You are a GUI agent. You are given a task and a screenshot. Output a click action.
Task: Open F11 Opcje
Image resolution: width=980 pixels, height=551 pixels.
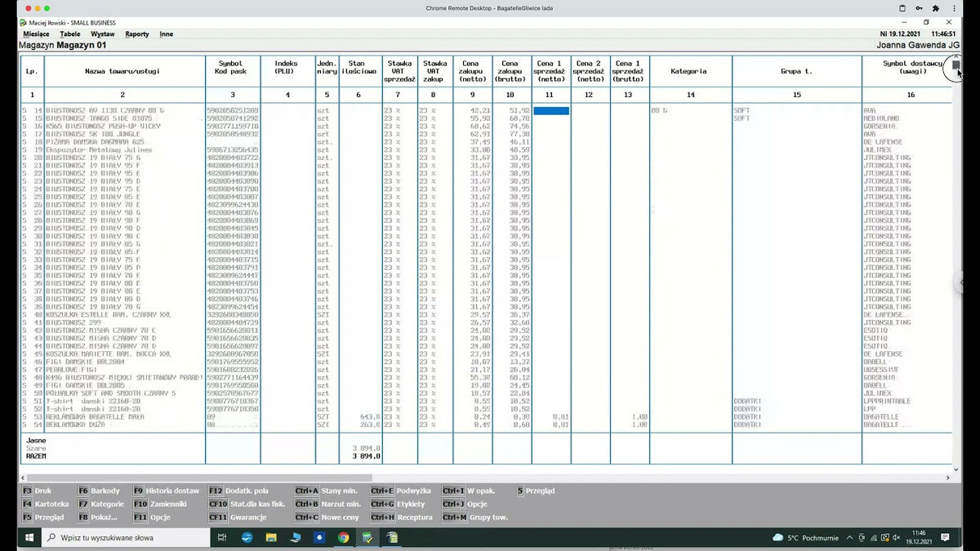(x=153, y=517)
